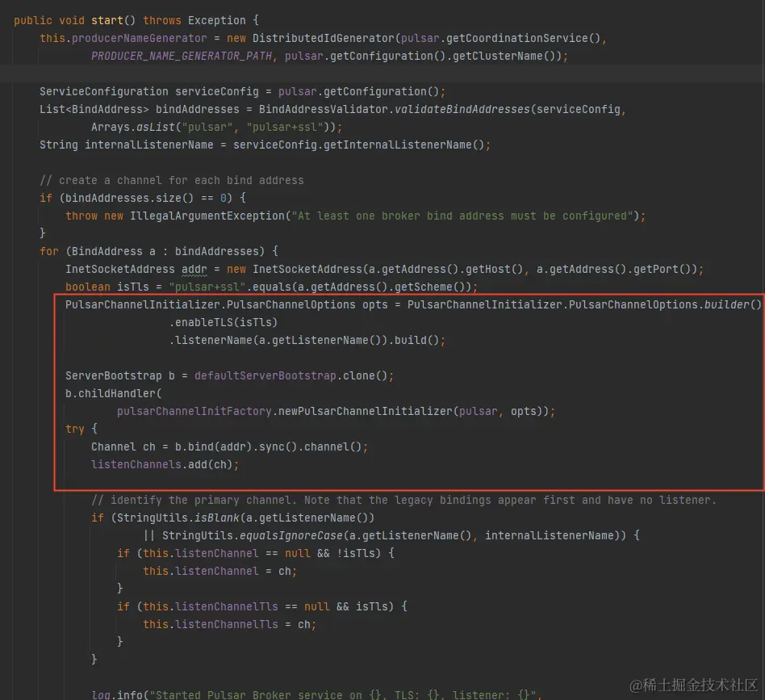Click the 'At least one broker bind address' string
765x700 pixels.
pyautogui.click(x=462, y=216)
